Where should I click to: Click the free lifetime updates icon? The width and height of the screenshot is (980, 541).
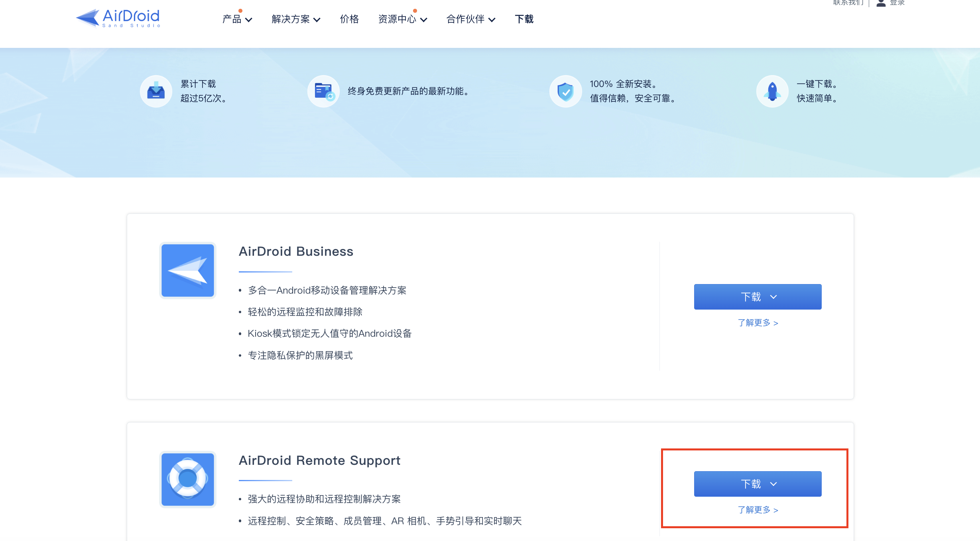click(323, 91)
